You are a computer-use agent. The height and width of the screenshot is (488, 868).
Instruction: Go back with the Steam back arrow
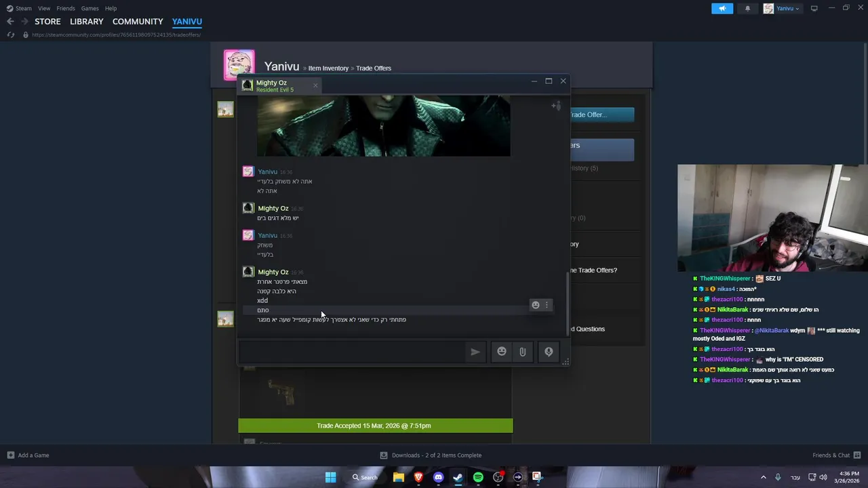(x=10, y=22)
